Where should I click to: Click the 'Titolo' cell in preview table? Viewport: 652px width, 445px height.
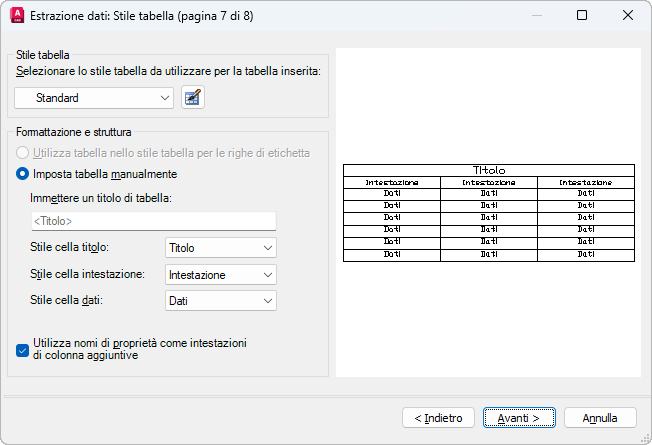point(489,171)
